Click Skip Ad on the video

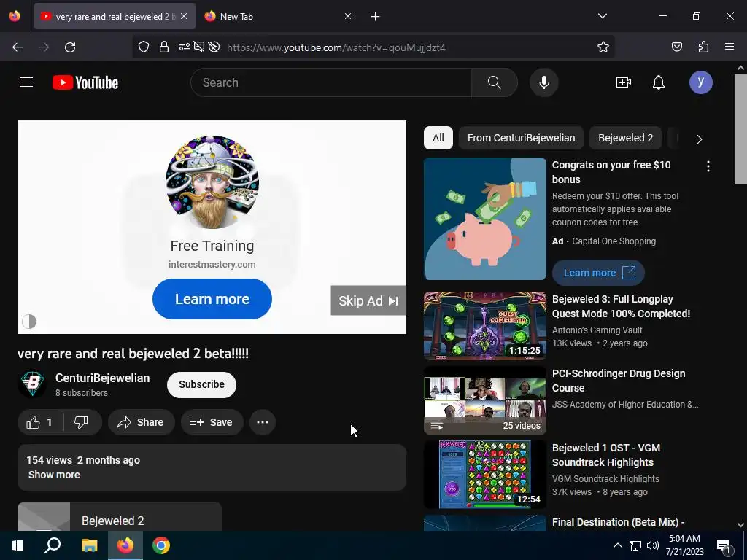pos(368,300)
